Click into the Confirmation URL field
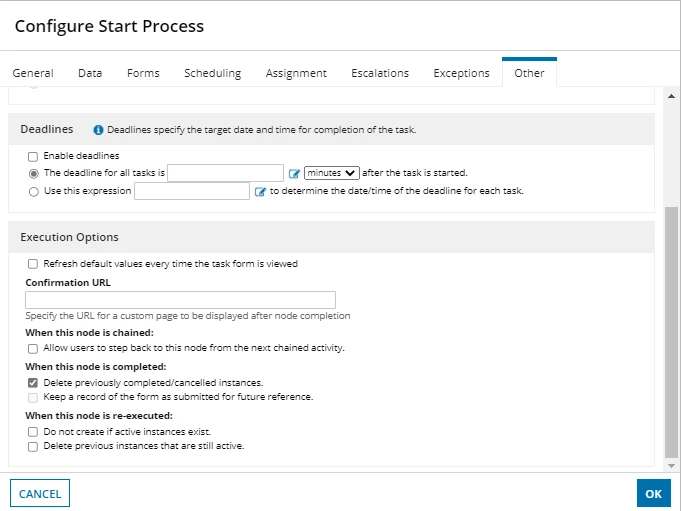The height and width of the screenshot is (511, 681). tap(180, 300)
